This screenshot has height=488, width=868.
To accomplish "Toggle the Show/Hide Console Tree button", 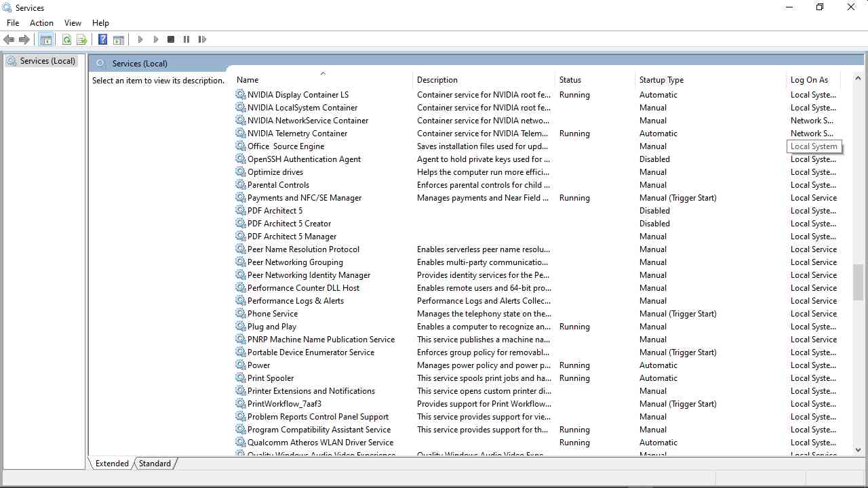I will pos(46,40).
